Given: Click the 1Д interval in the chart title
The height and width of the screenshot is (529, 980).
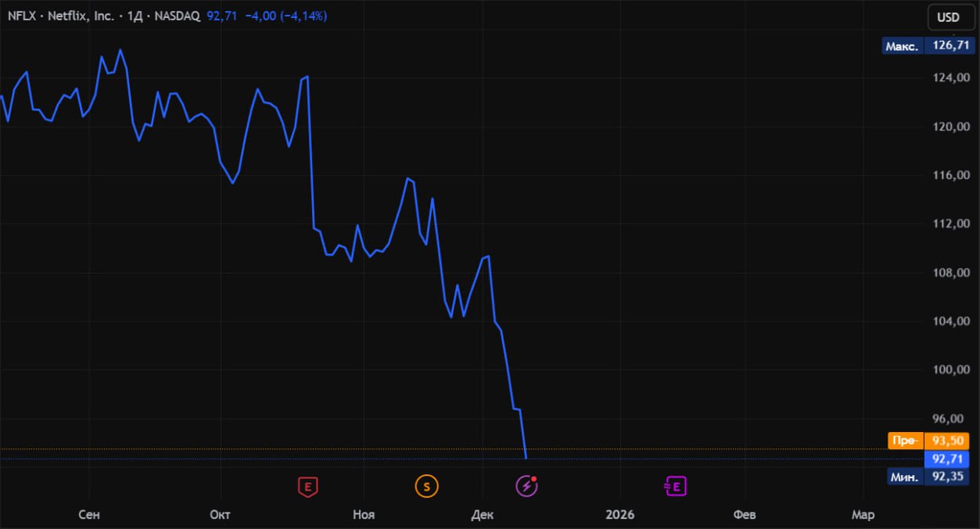Looking at the screenshot, I should (136, 16).
